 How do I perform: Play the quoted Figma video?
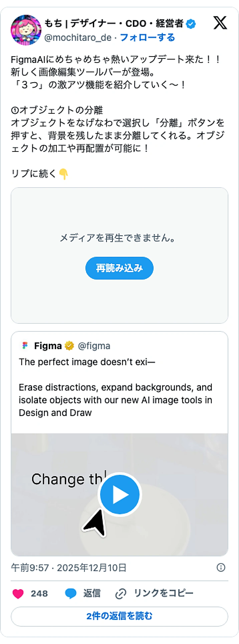pos(120,494)
